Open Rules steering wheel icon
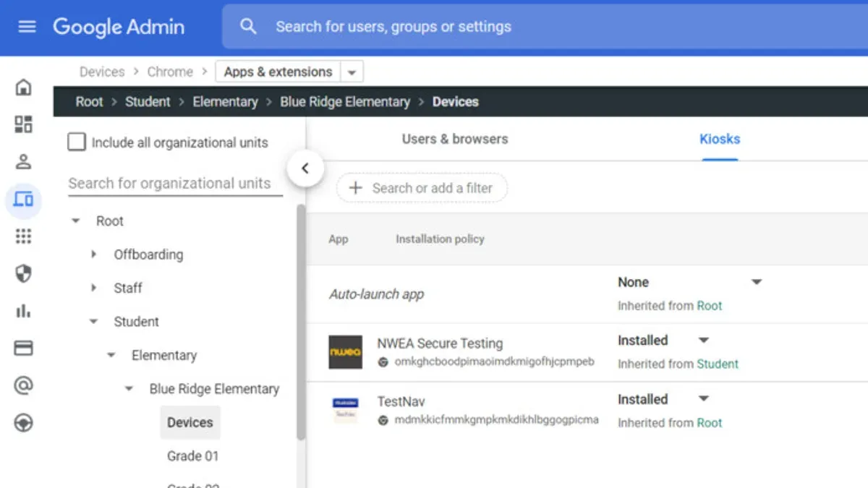The image size is (868, 488). pos(24,422)
